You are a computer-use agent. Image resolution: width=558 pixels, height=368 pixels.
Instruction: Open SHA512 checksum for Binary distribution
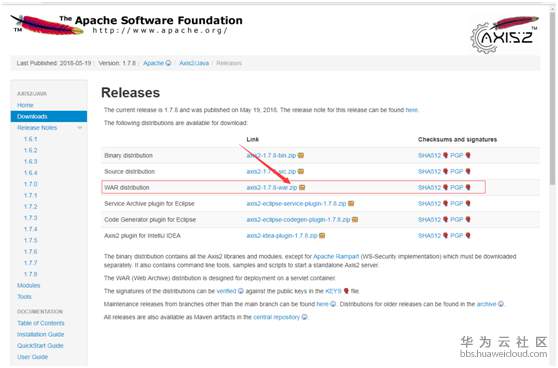tap(430, 156)
